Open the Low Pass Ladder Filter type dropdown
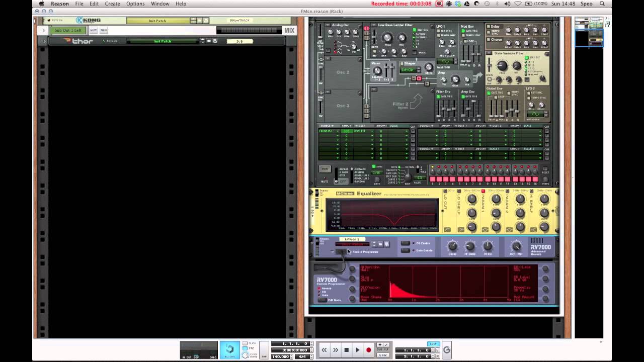644x362 pixels. 373,25
